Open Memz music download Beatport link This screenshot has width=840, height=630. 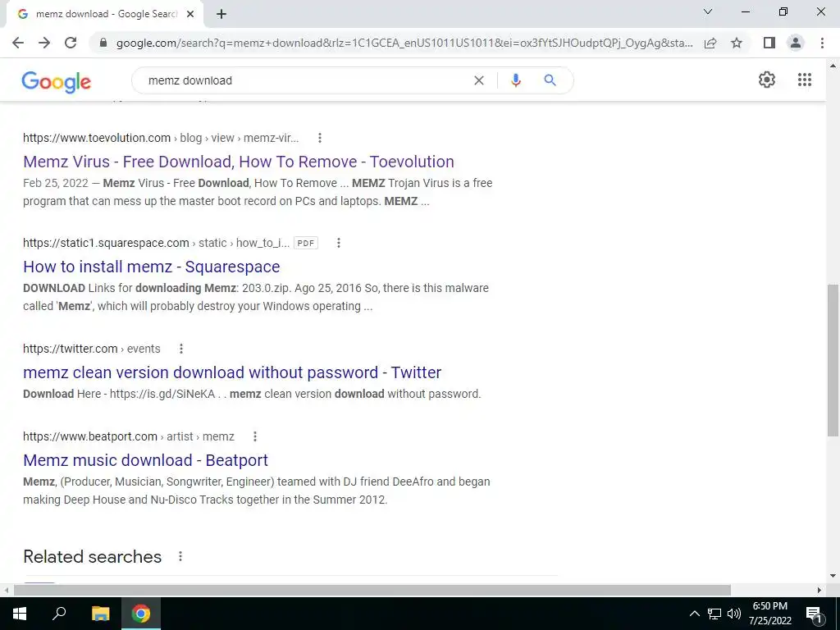click(x=145, y=460)
